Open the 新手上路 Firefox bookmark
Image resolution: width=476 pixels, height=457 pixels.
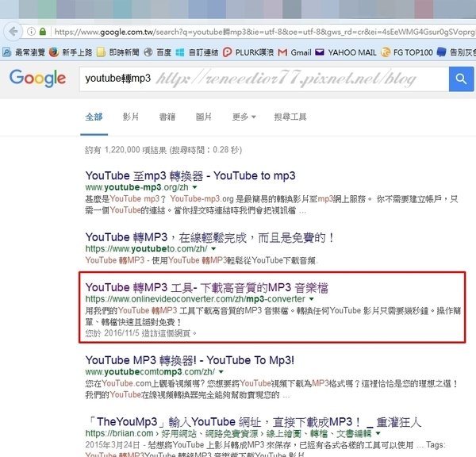coord(71,52)
